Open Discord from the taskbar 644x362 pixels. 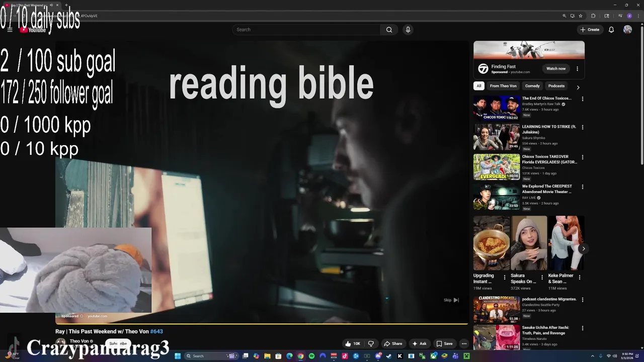(x=378, y=356)
